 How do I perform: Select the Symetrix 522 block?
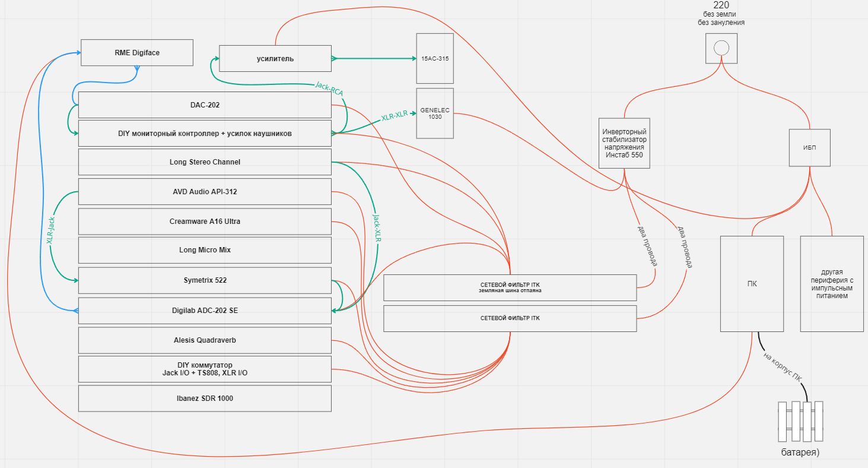point(205,280)
